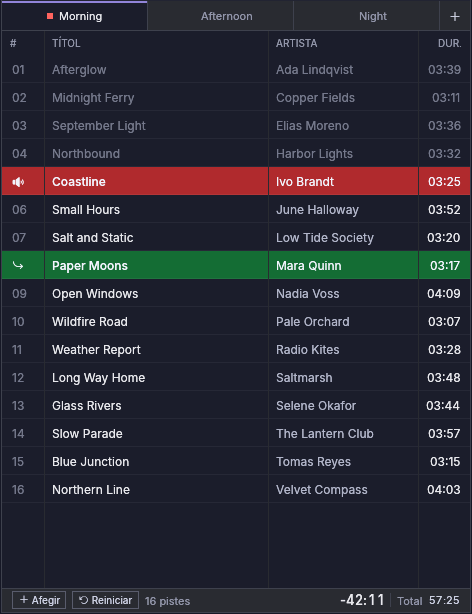Sort by the TÍTOL column header
Screen dimensions: 472x614
pyautogui.click(x=66, y=43)
